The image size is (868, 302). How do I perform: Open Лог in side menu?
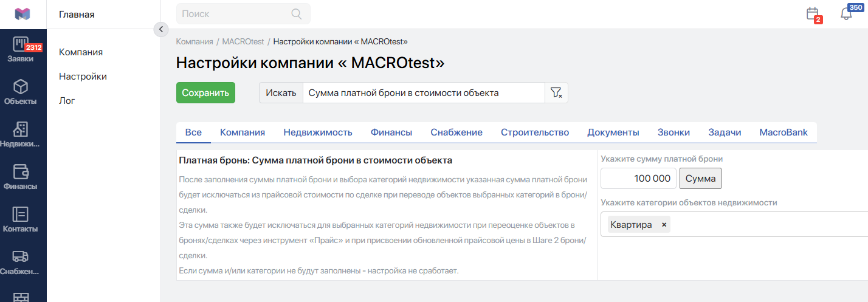[67, 101]
